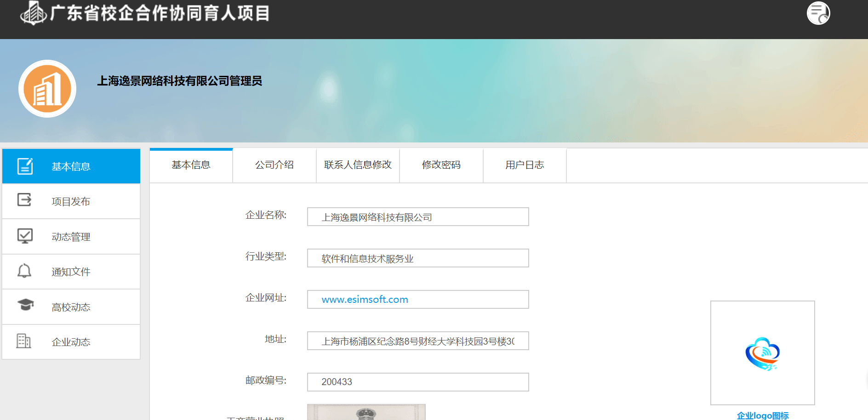Focus the 企业名称 input field
This screenshot has width=868, height=420.
[417, 217]
